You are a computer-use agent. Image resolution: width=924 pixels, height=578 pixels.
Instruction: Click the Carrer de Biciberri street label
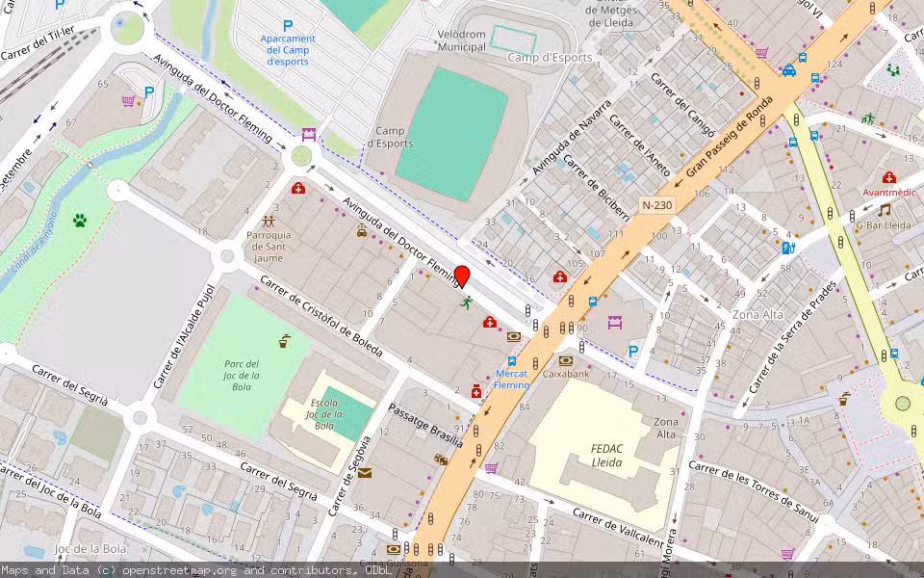point(597,188)
